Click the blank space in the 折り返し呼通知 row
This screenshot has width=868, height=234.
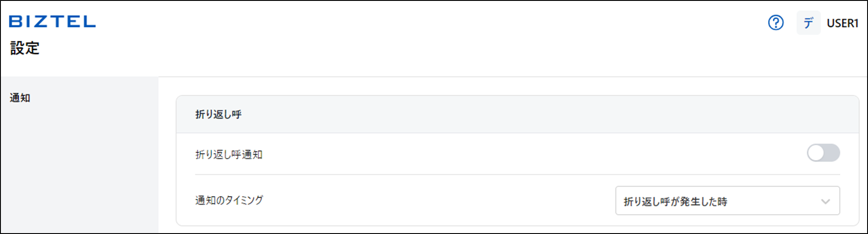(x=531, y=154)
